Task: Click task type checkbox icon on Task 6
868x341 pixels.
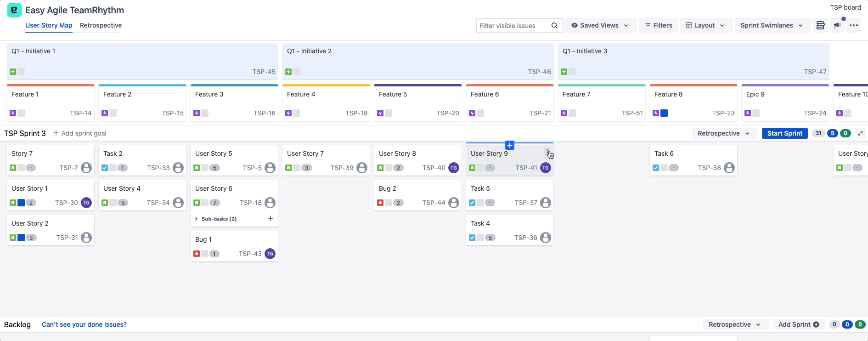Action: click(656, 168)
